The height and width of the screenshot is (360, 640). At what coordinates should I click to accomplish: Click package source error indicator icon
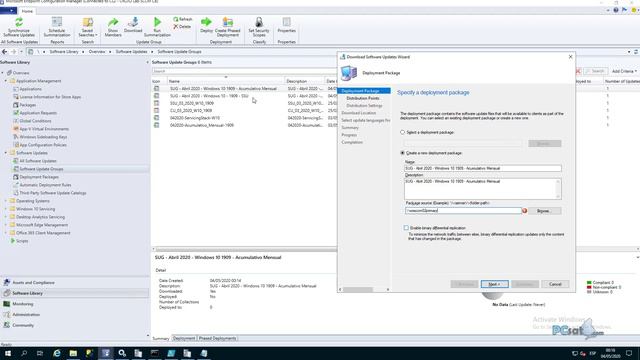[524, 211]
